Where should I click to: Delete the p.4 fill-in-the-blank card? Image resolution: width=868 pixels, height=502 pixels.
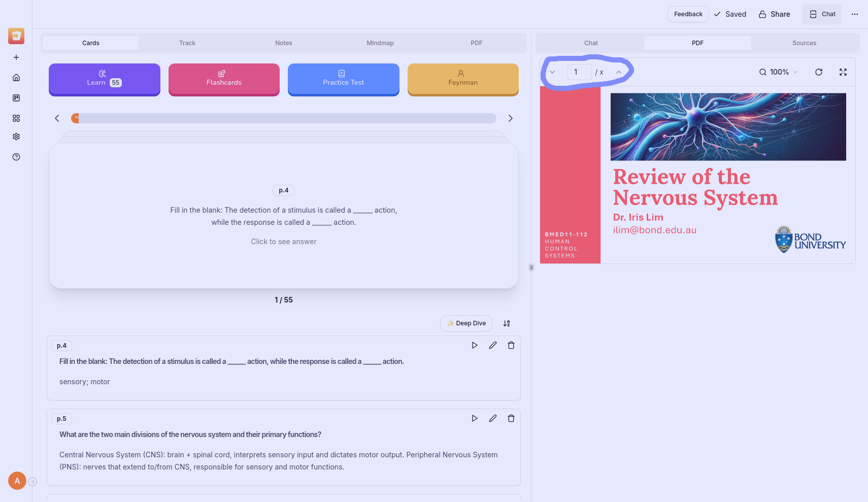[x=511, y=345]
